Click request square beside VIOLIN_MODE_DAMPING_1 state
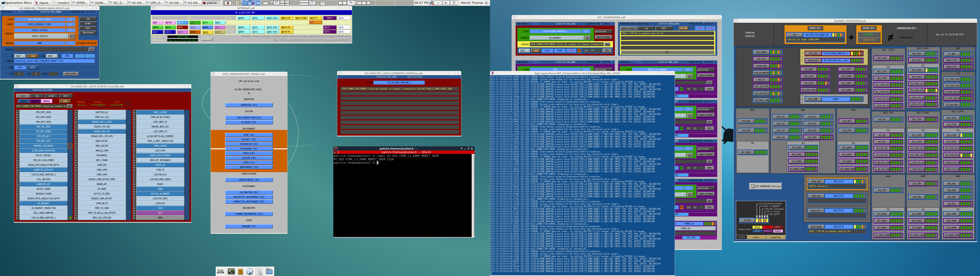The image size is (980, 276). coord(70,218)
